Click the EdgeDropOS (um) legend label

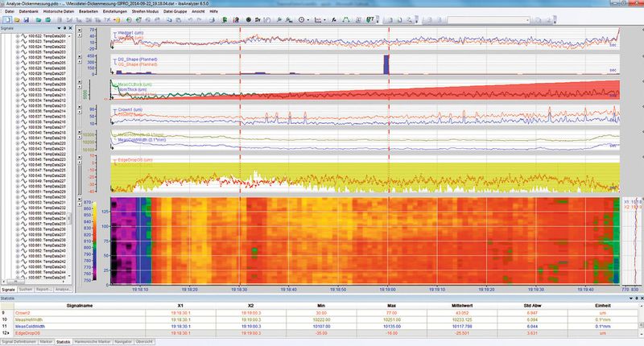click(135, 159)
